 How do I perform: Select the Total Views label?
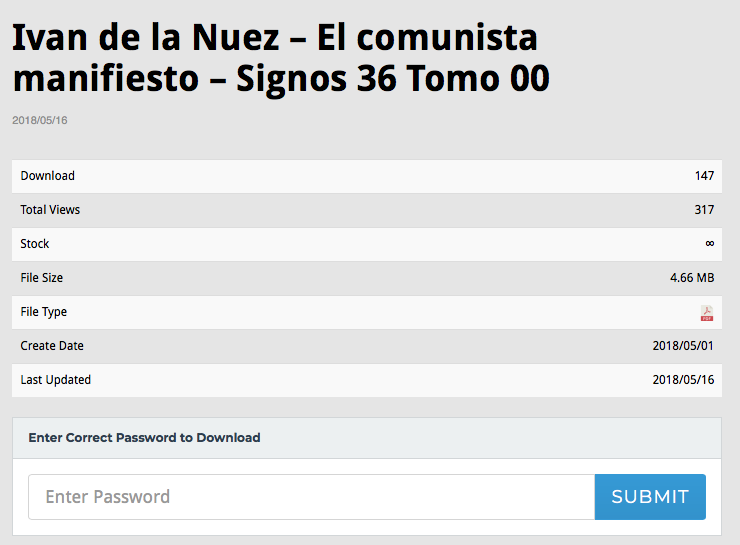[50, 210]
